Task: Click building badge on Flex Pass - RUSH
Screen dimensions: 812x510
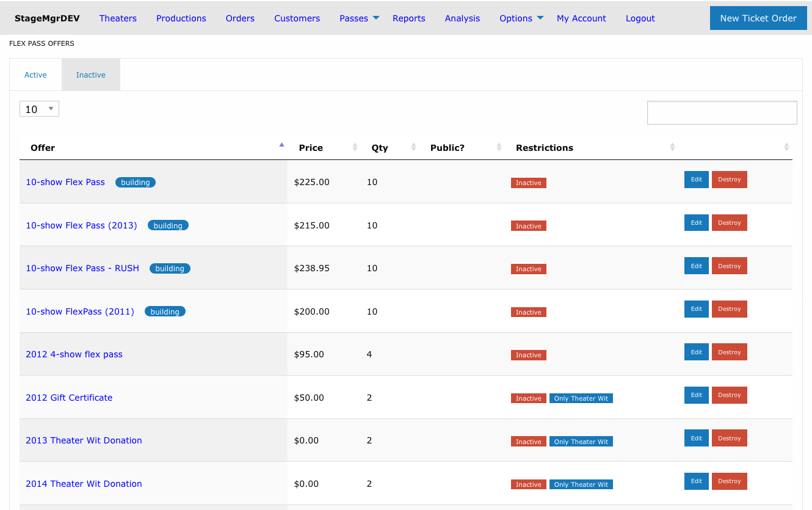Action: pos(170,268)
